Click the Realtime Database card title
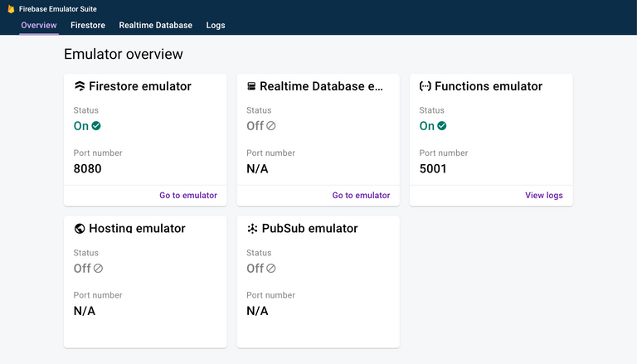Viewport: 637px width, 364px height. (x=321, y=86)
